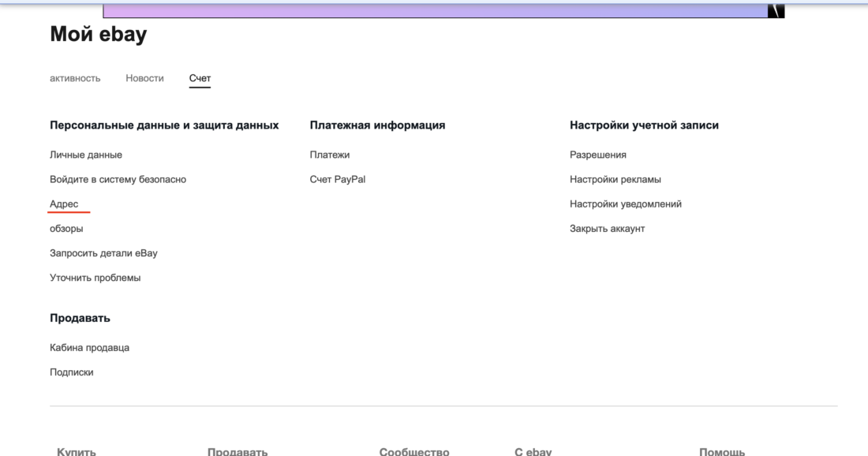Select the Счет tab
This screenshot has height=456, width=868.
tap(200, 77)
